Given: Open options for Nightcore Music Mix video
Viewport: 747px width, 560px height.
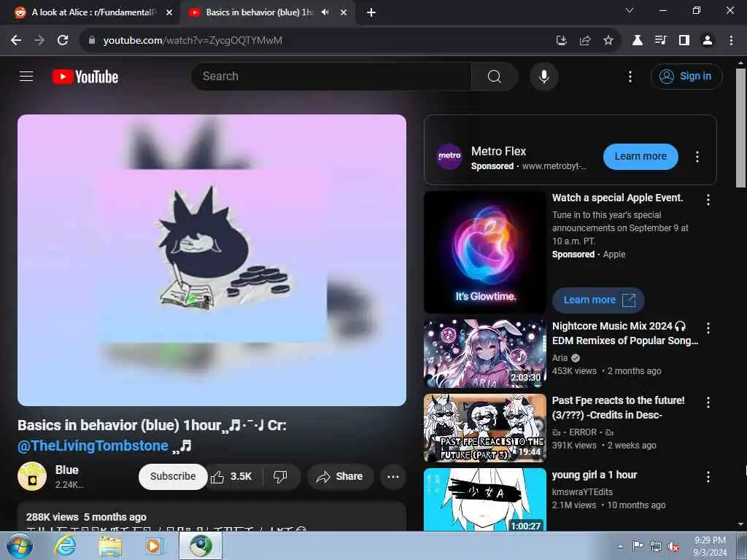Looking at the screenshot, I should point(708,328).
